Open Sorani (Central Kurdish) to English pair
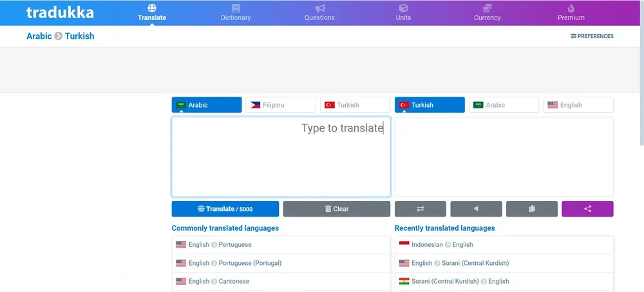 point(504,281)
